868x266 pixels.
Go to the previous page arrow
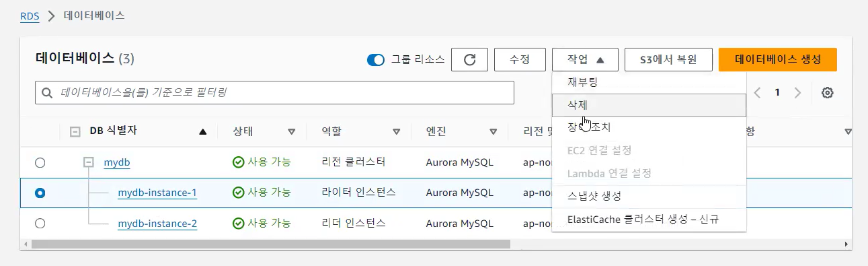pyautogui.click(x=757, y=93)
